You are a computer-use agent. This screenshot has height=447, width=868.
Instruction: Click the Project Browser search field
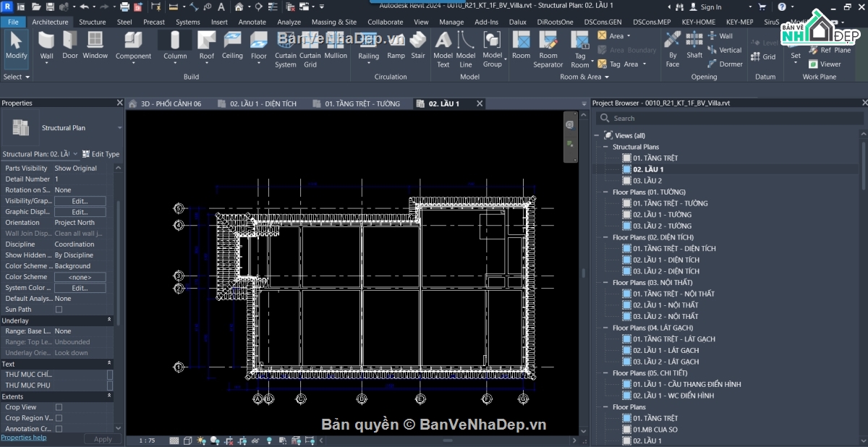[x=730, y=118]
